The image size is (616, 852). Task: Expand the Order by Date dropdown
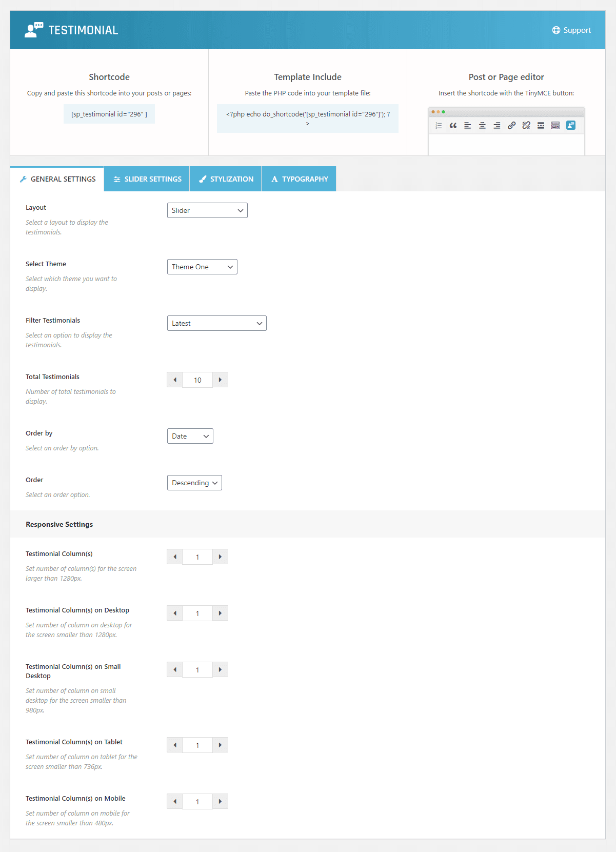190,436
